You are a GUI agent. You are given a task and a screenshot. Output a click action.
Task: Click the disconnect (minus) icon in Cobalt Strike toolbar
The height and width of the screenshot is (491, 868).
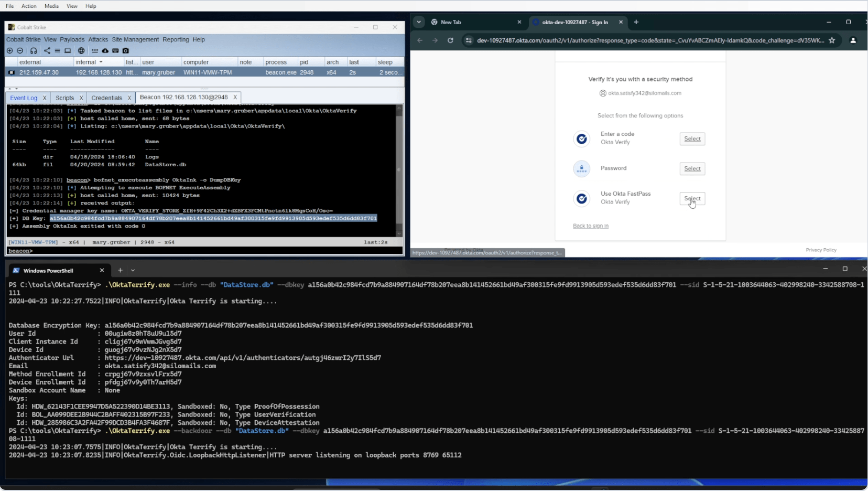20,51
